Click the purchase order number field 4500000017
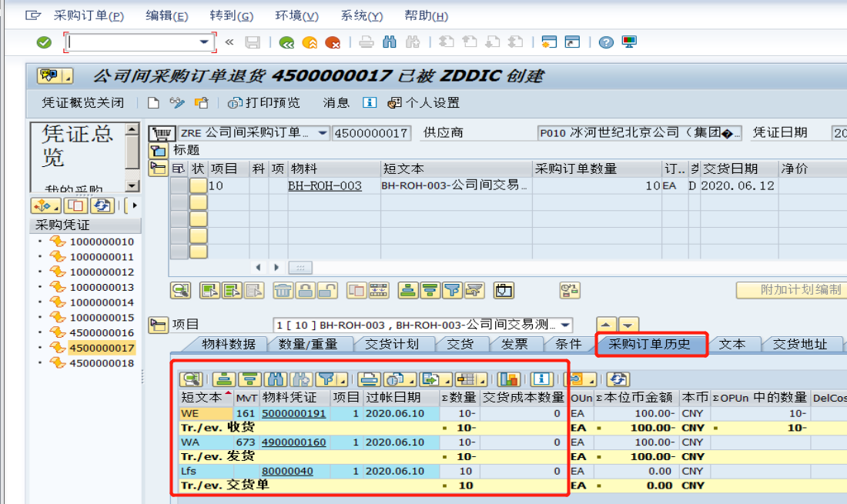This screenshot has width=847, height=504. tap(372, 133)
